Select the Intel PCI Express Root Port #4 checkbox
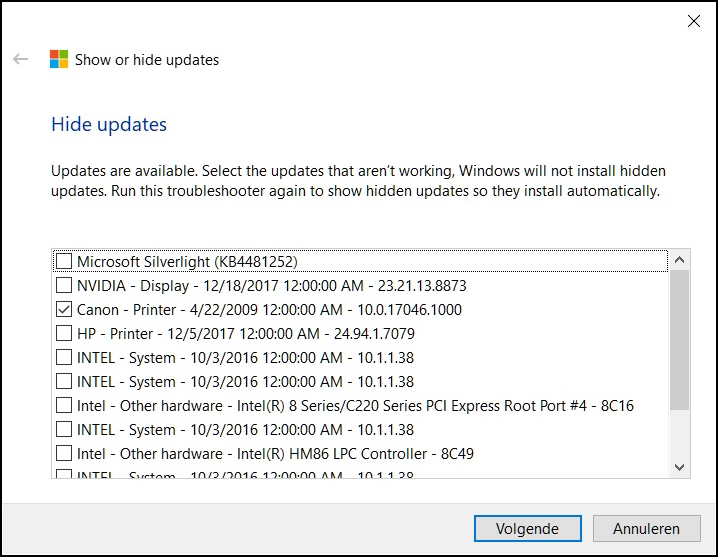 click(x=64, y=405)
